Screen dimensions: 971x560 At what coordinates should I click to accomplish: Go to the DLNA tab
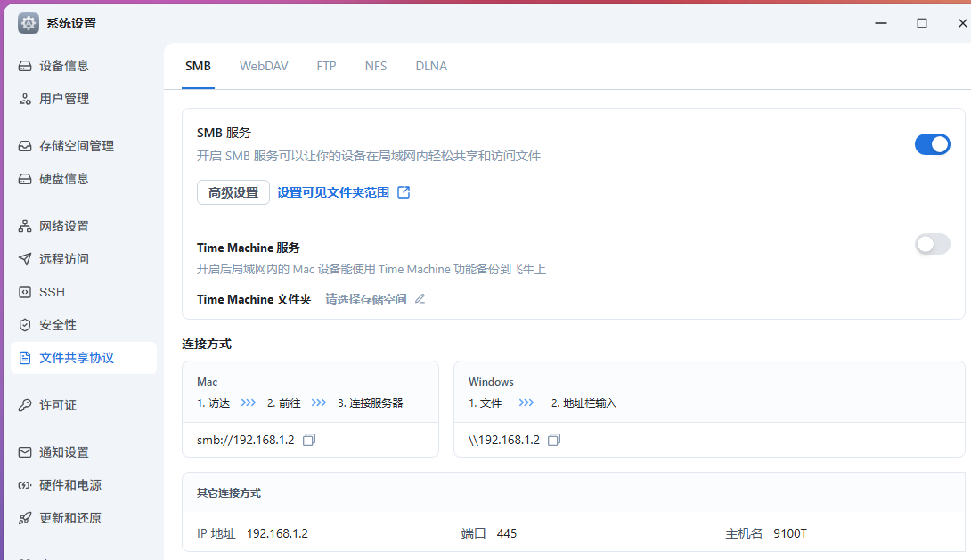tap(431, 66)
